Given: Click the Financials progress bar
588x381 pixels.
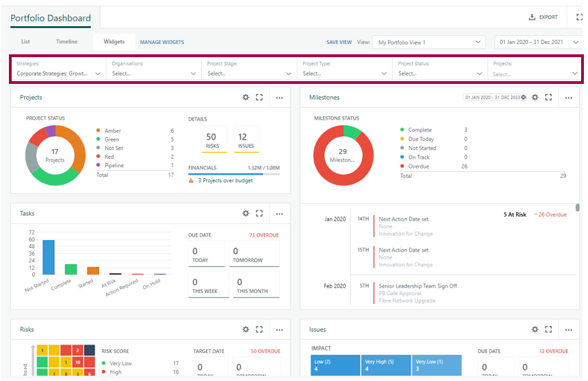Looking at the screenshot, I should tap(234, 174).
